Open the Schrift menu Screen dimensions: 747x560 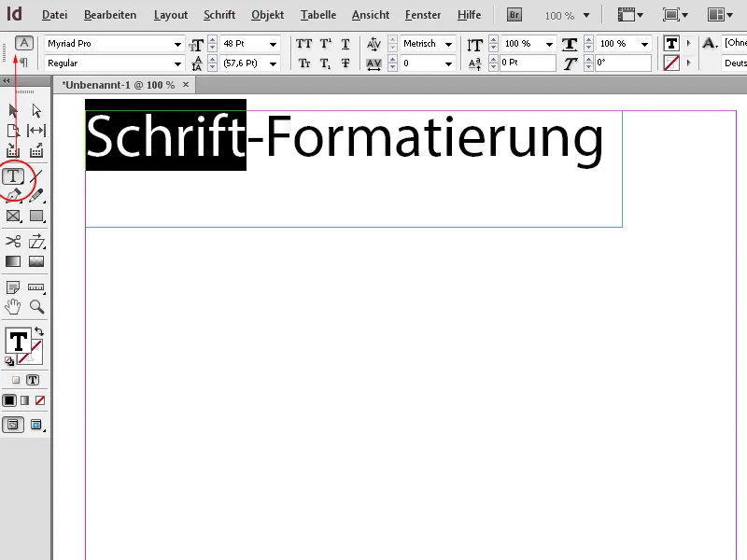pyautogui.click(x=219, y=15)
